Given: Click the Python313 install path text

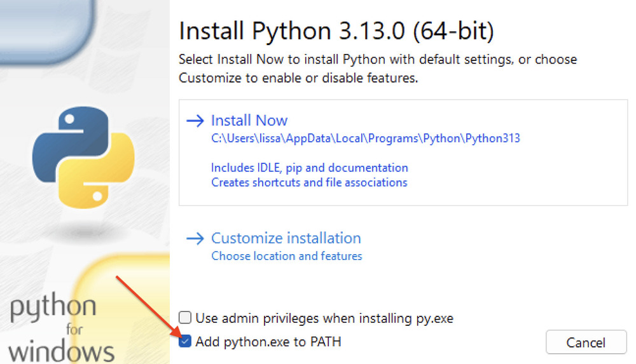Looking at the screenshot, I should (365, 138).
